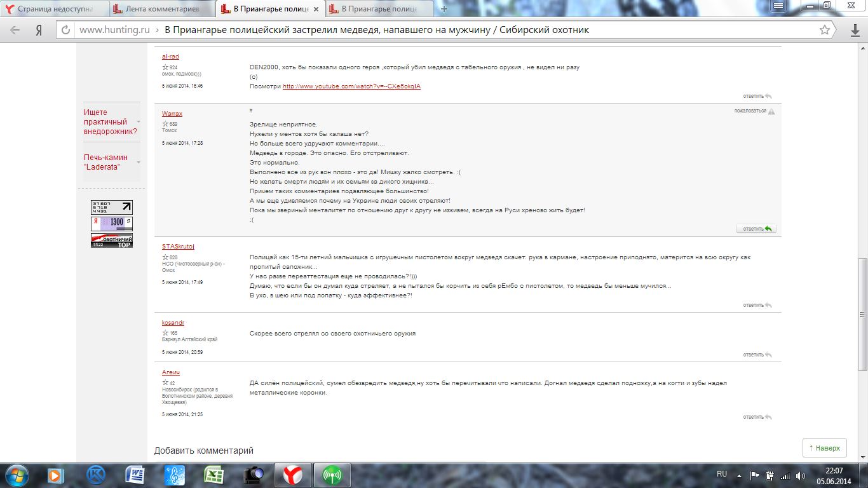Screen dimensions: 868x488
Task: Switch to 'Страница недоступна' tab
Action: 54,9
